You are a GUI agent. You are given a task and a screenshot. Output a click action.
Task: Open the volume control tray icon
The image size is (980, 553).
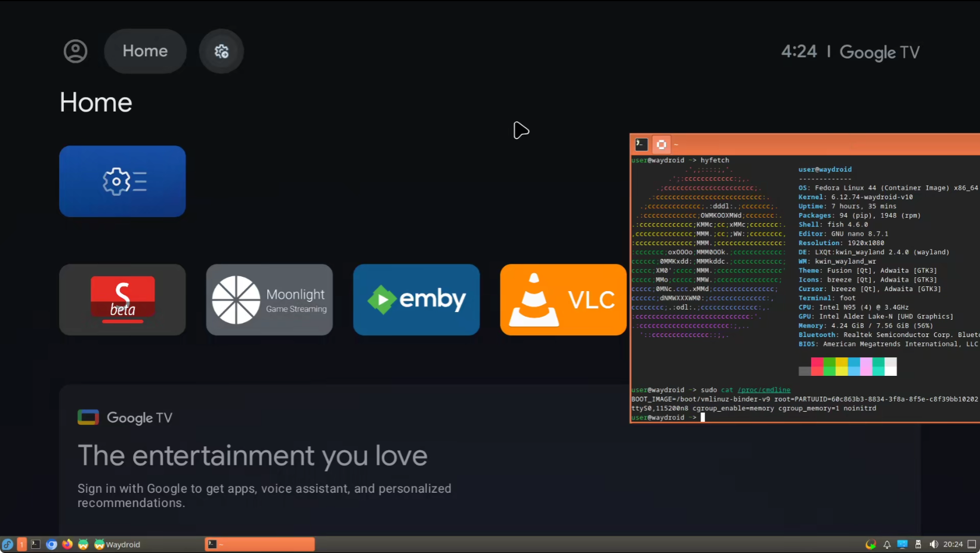pos(933,544)
